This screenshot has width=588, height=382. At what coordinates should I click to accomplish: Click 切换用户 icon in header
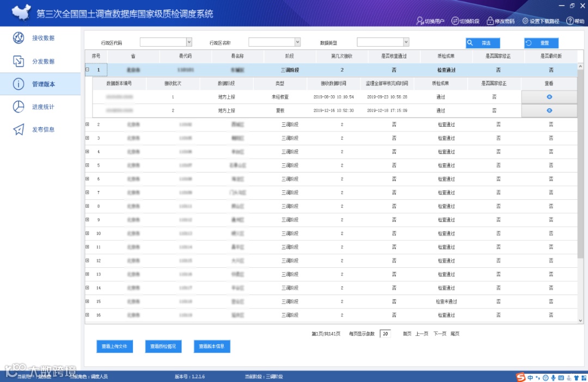click(x=420, y=21)
